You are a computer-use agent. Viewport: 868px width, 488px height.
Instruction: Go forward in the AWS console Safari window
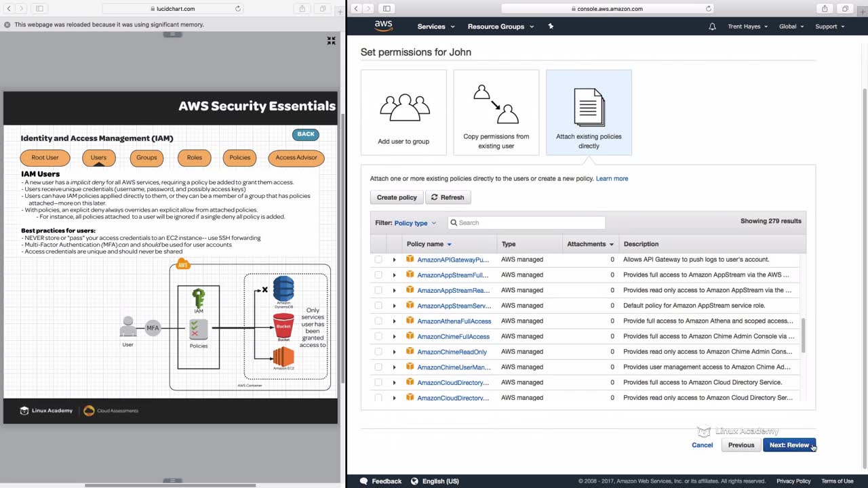coord(369,9)
